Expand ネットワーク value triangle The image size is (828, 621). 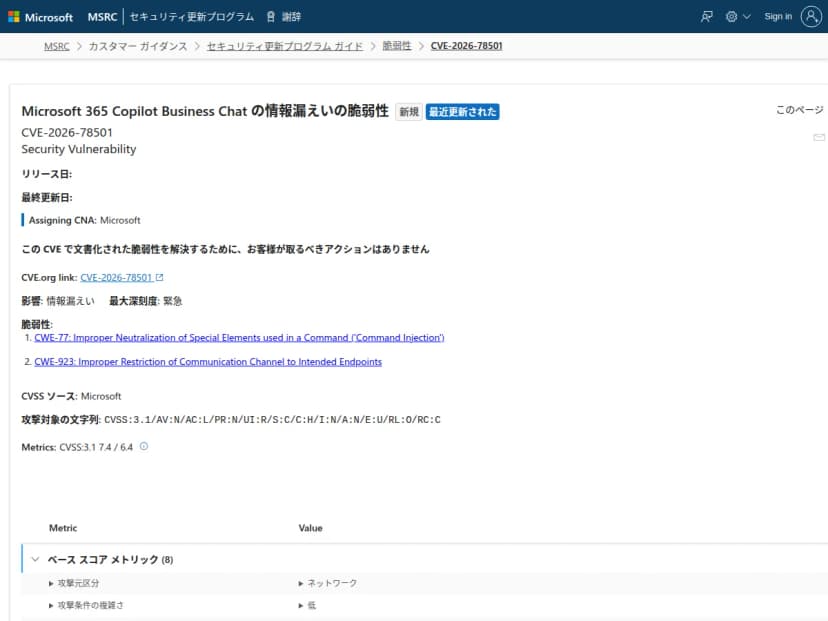pos(300,584)
